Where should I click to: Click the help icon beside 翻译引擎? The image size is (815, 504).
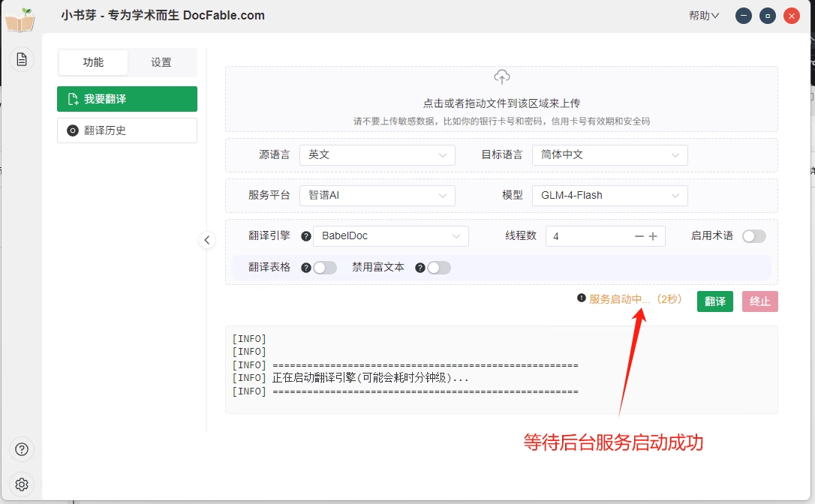click(306, 236)
